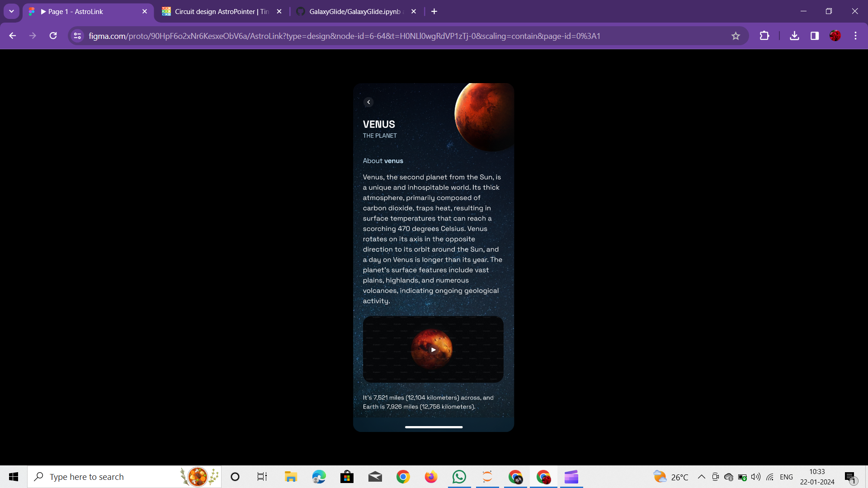
Task: View site information icon in address bar
Action: click(x=77, y=36)
